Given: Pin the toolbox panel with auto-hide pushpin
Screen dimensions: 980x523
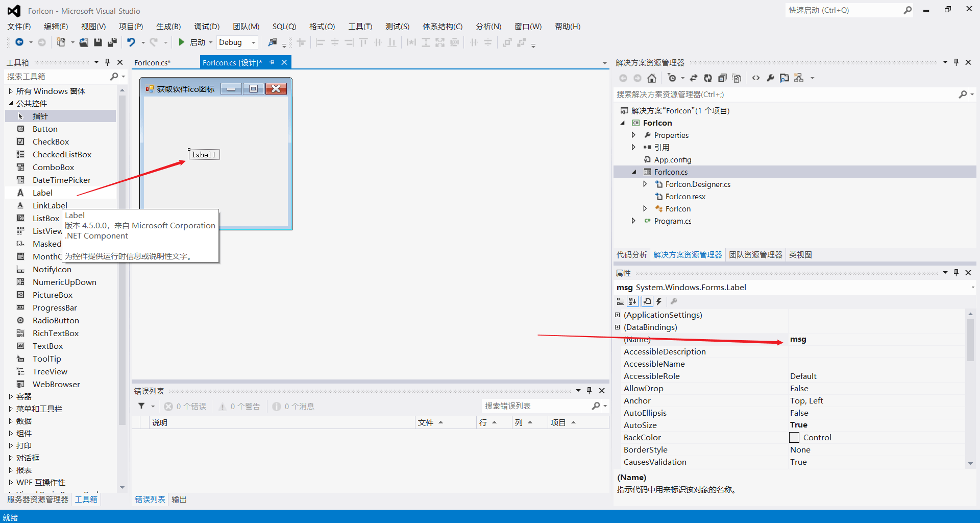Looking at the screenshot, I should point(107,62).
